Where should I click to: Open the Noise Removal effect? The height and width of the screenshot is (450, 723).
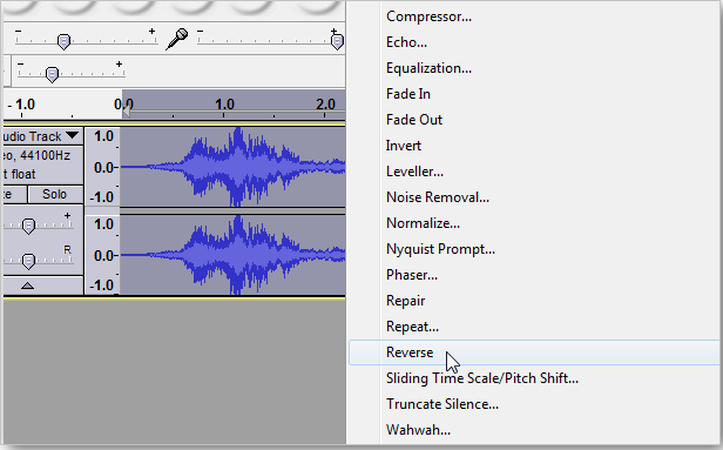[437, 197]
